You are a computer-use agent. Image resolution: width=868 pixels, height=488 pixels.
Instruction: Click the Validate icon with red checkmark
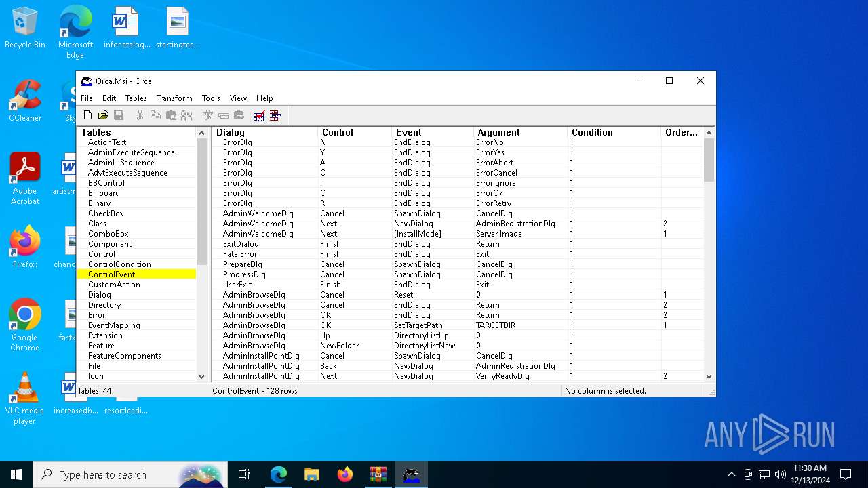click(x=259, y=116)
